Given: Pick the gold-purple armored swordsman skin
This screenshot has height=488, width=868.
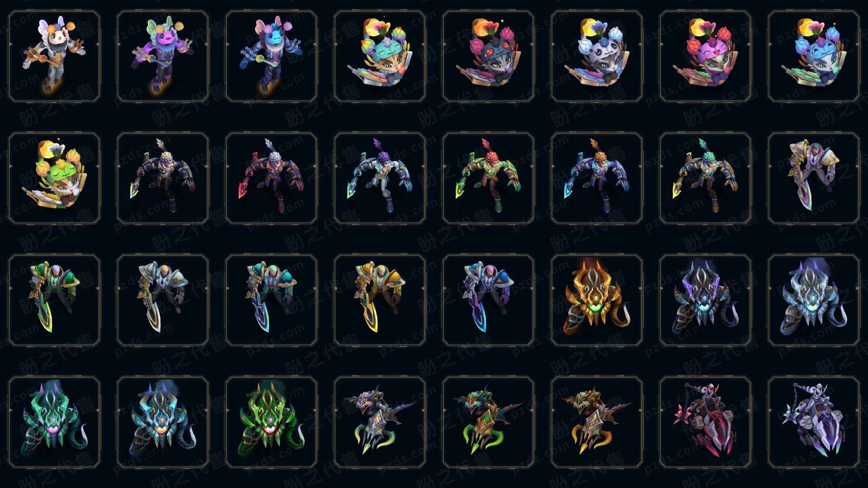Looking at the screenshot, I should tap(814, 178).
